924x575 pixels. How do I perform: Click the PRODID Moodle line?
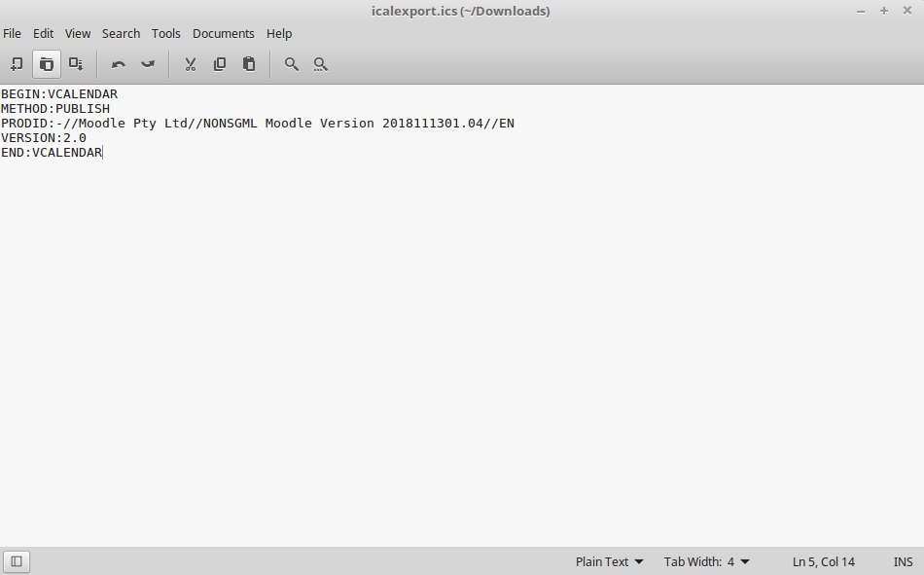[x=258, y=124]
